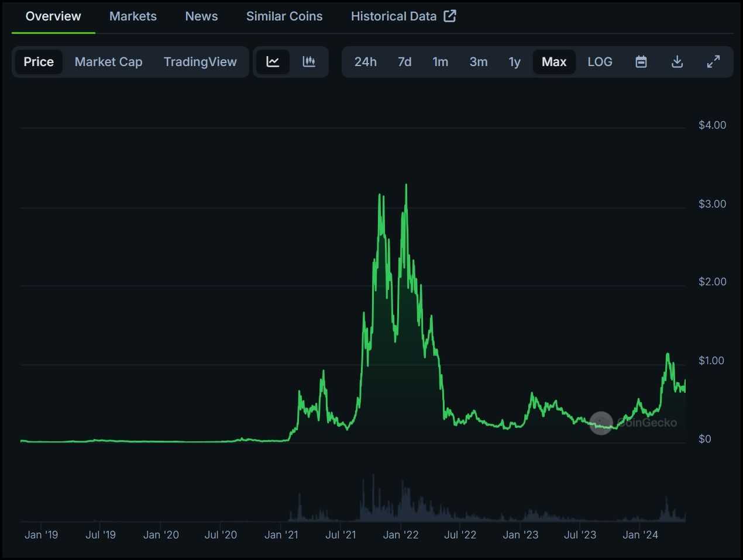Expand chart to fullscreen
743x560 pixels.
point(713,61)
